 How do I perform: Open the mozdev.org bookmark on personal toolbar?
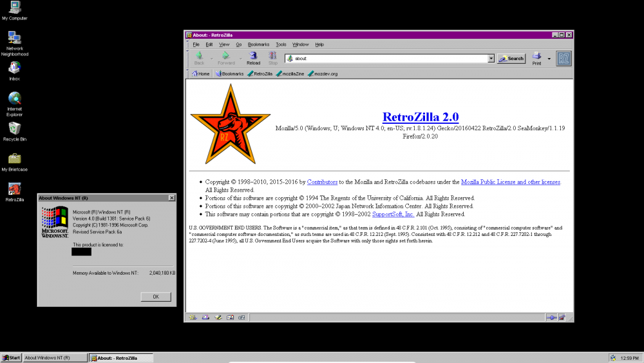(x=323, y=74)
